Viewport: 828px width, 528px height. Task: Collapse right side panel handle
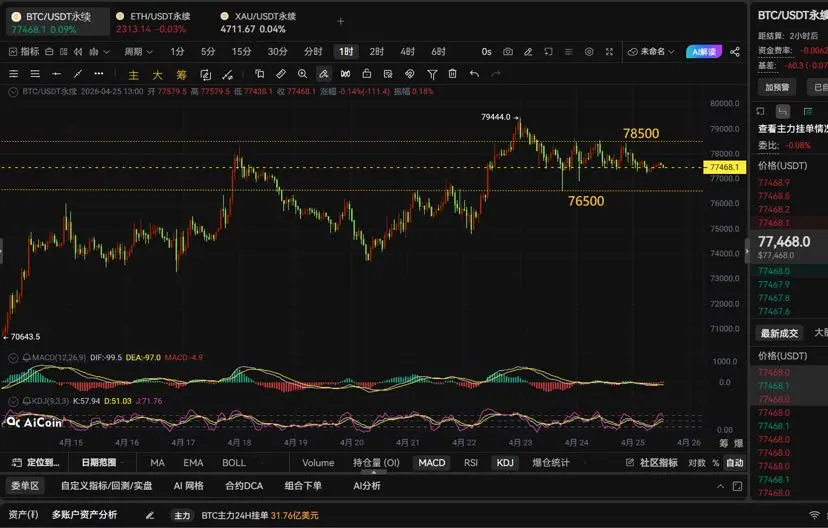747,251
